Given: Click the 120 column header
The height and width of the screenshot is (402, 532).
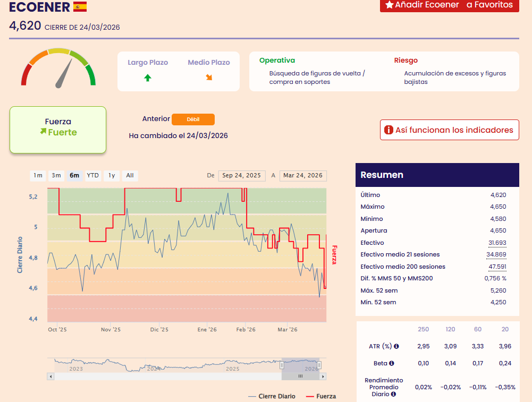Looking at the screenshot, I should coord(451,329).
